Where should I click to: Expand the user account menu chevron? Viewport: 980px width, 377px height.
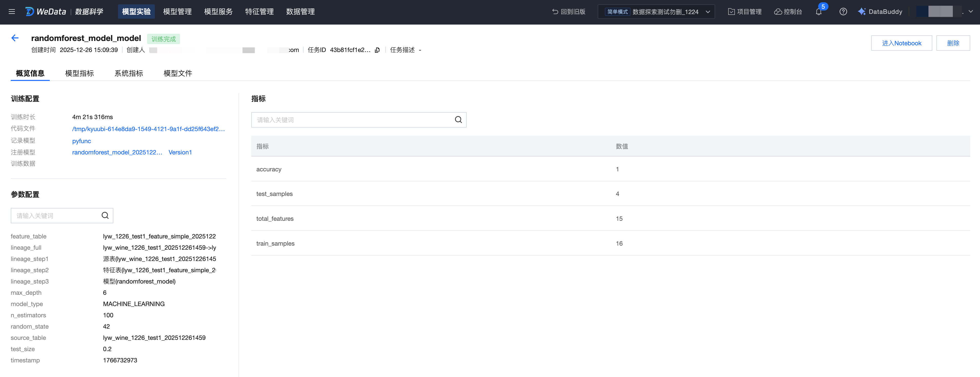coord(971,12)
